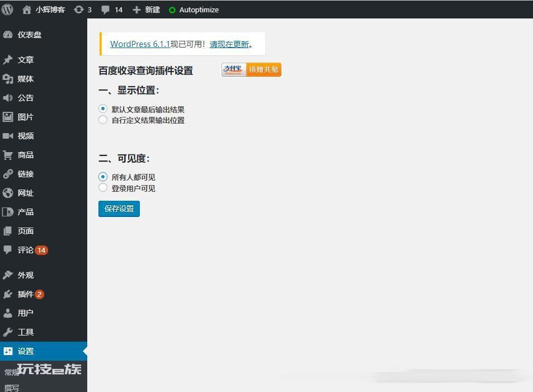The image size is (533, 392).
Task: Click the 产品 label in the sidebar
Action: [26, 212]
